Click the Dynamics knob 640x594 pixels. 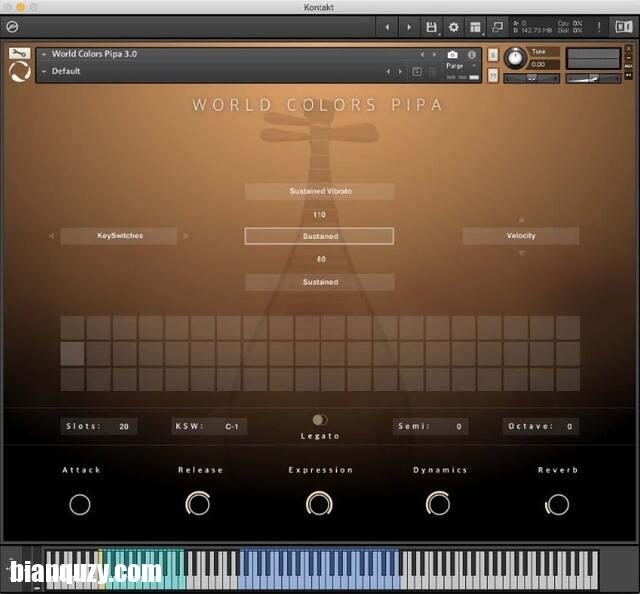[x=438, y=504]
